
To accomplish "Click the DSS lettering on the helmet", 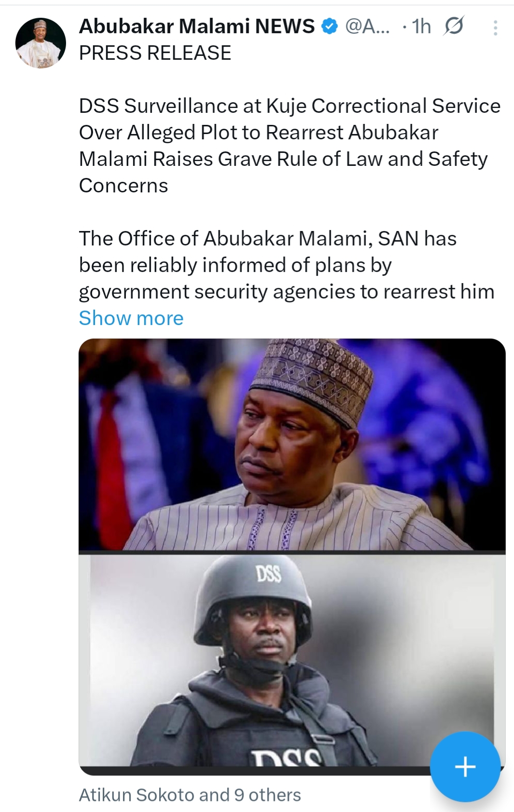I will (269, 574).
